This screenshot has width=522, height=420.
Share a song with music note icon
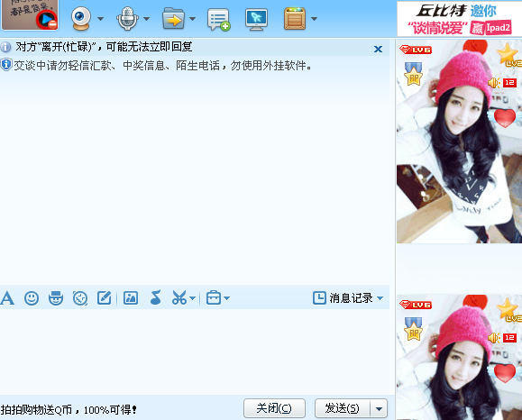click(155, 297)
